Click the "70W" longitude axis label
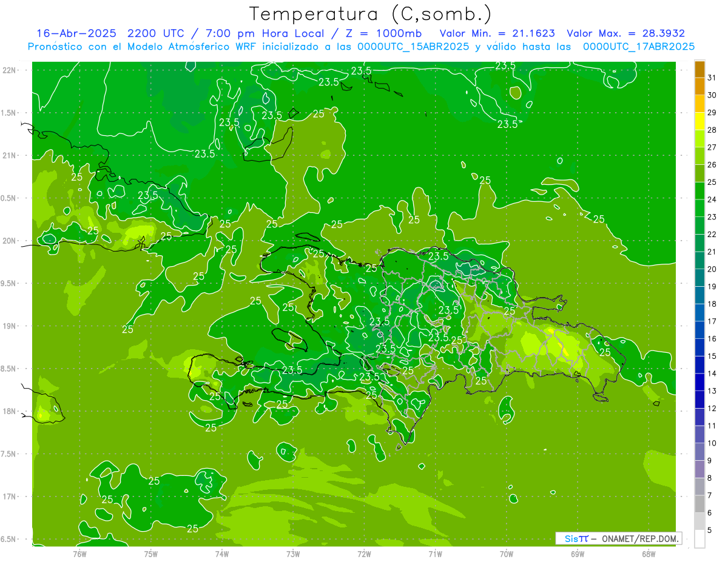This screenshot has height=562, width=728. point(507,554)
